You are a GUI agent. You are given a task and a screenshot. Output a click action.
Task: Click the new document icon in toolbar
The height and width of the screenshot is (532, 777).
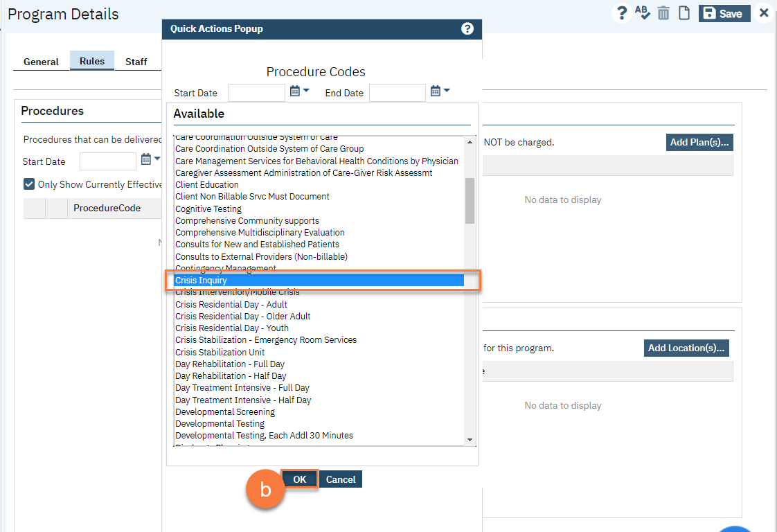(x=684, y=13)
